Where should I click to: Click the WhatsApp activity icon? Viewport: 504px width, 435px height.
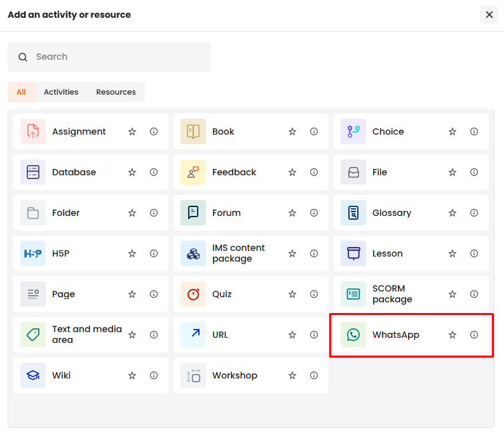click(353, 335)
